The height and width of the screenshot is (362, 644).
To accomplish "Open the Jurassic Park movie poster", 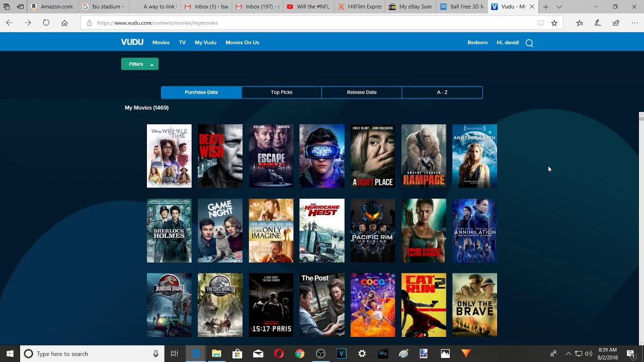I will [169, 305].
